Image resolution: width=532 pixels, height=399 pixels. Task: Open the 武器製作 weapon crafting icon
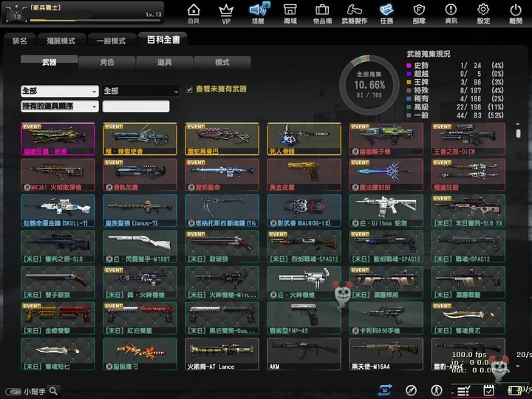point(355,13)
